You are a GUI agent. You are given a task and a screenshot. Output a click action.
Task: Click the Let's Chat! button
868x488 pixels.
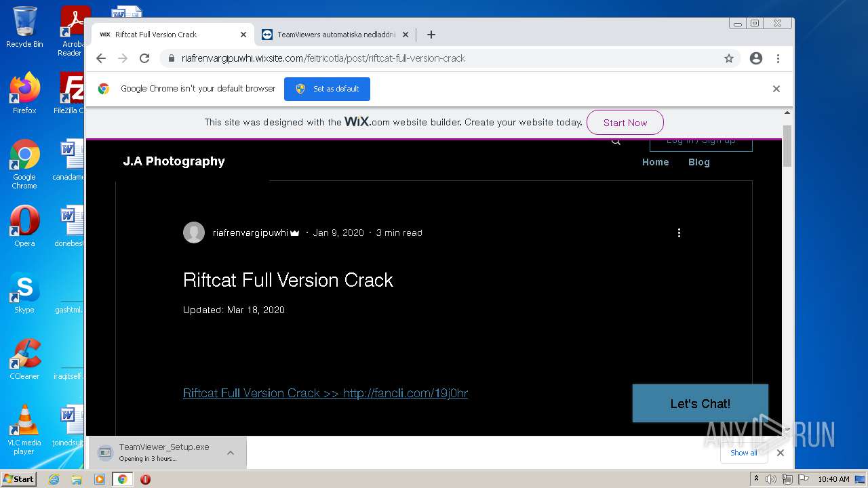[x=700, y=403]
